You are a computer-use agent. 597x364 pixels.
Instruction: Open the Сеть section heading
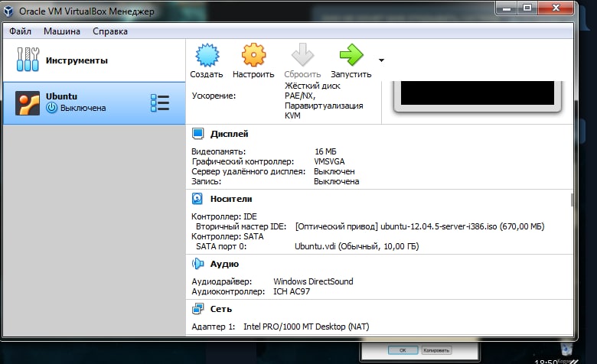point(221,309)
